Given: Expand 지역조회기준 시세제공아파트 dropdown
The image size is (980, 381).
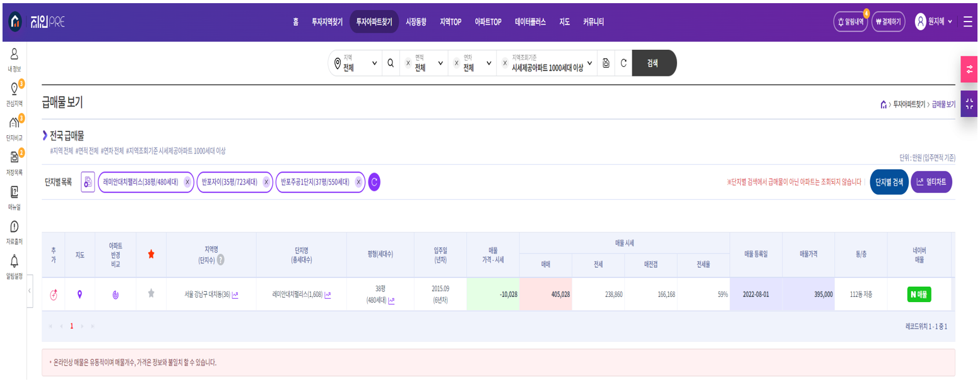Looking at the screenshot, I should [x=552, y=63].
